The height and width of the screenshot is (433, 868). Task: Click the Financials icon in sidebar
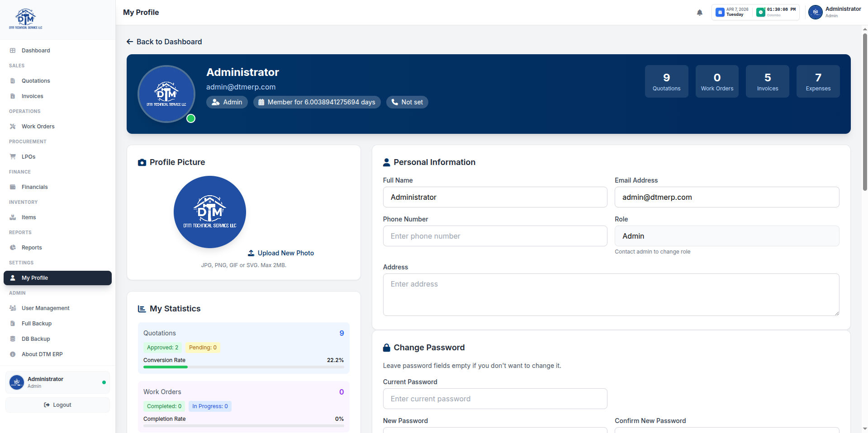[13, 187]
